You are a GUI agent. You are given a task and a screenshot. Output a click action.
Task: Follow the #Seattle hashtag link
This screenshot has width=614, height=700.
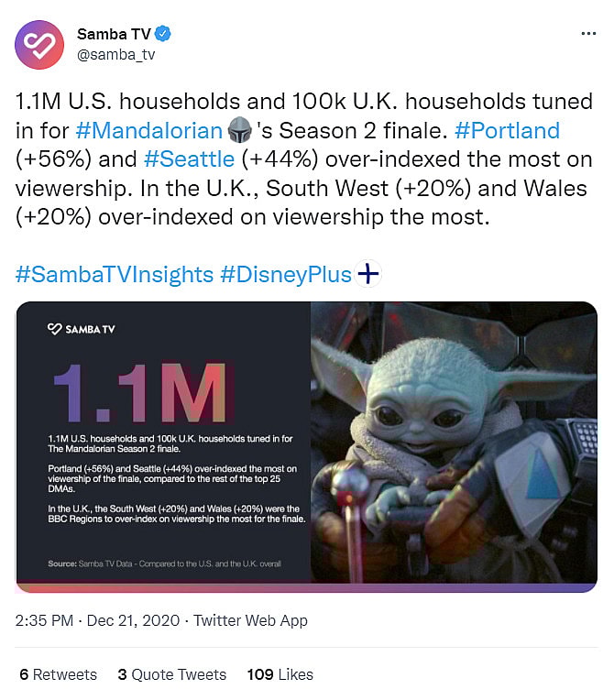189,159
